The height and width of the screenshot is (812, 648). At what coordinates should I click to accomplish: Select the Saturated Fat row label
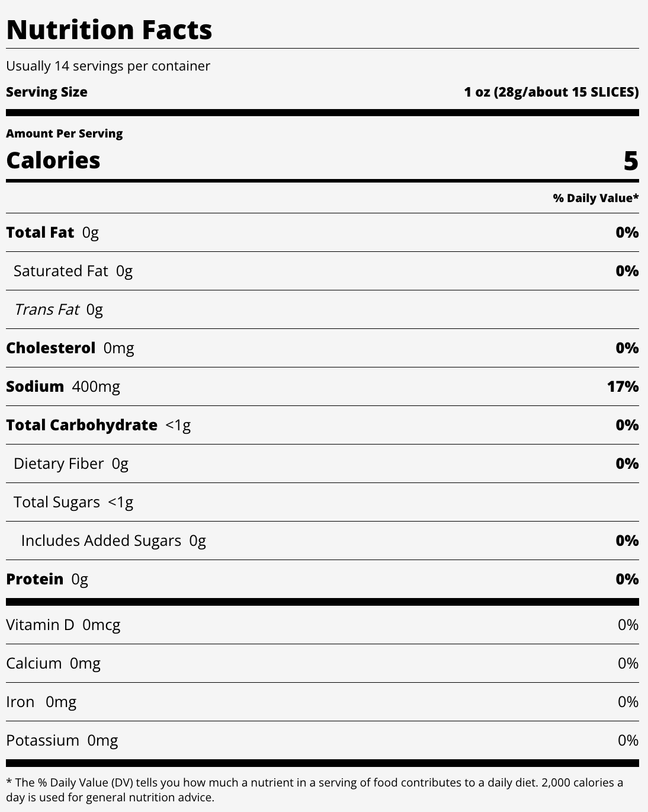pos(73,271)
